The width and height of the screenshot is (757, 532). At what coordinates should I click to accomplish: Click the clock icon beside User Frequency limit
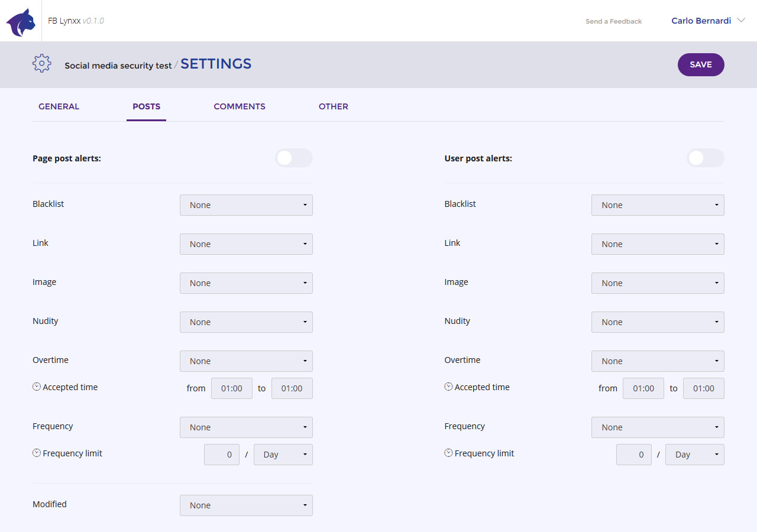click(x=448, y=453)
